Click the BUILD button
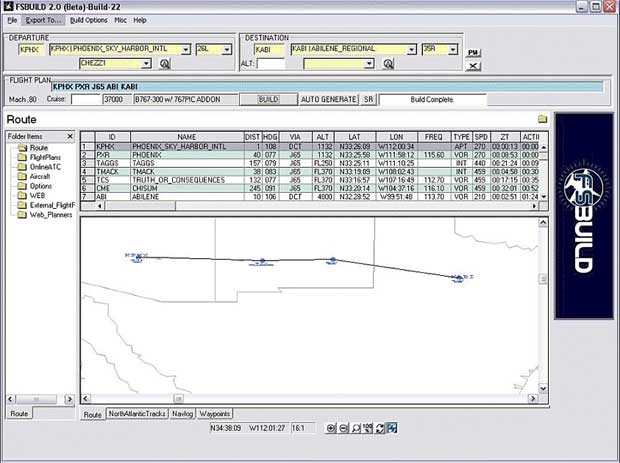Image resolution: width=620 pixels, height=463 pixels. pos(268,100)
